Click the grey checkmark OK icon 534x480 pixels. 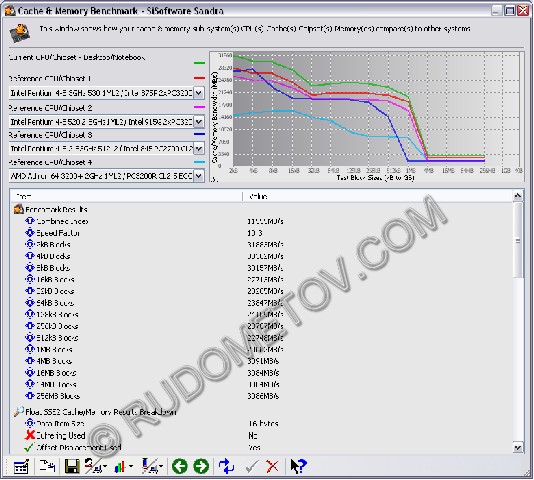point(252,467)
